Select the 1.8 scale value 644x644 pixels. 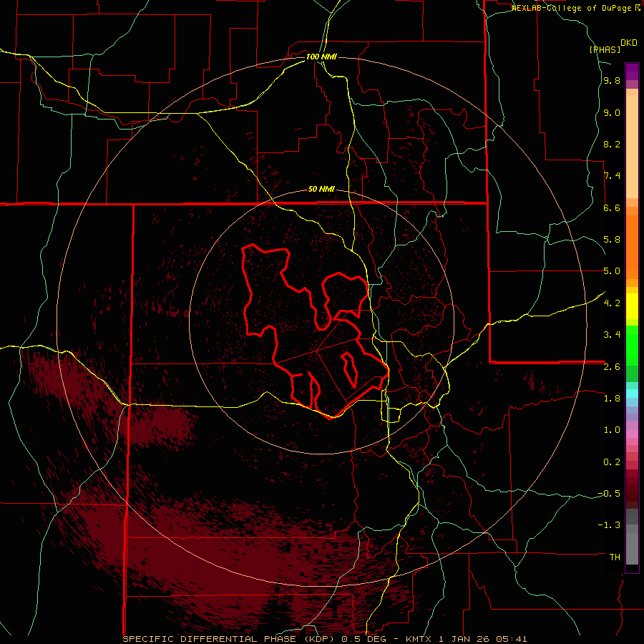pos(612,399)
